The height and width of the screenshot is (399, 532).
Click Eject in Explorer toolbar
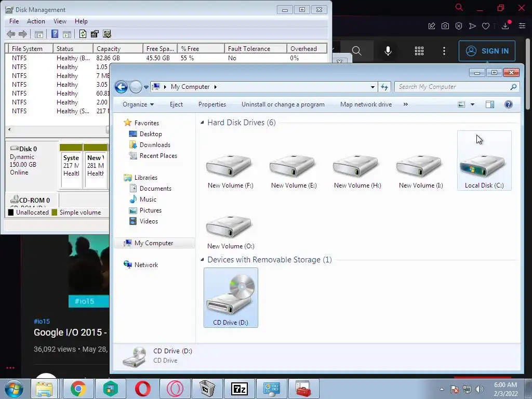pos(176,104)
